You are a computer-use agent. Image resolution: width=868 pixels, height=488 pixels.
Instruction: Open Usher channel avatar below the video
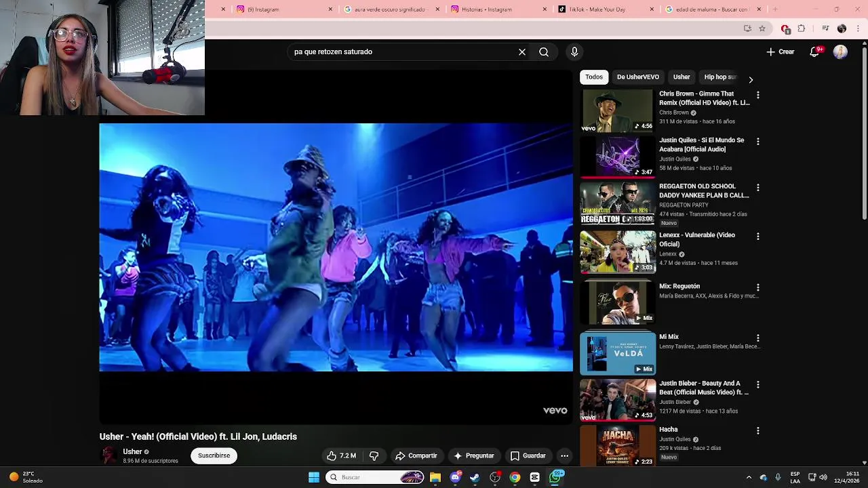[108, 455]
